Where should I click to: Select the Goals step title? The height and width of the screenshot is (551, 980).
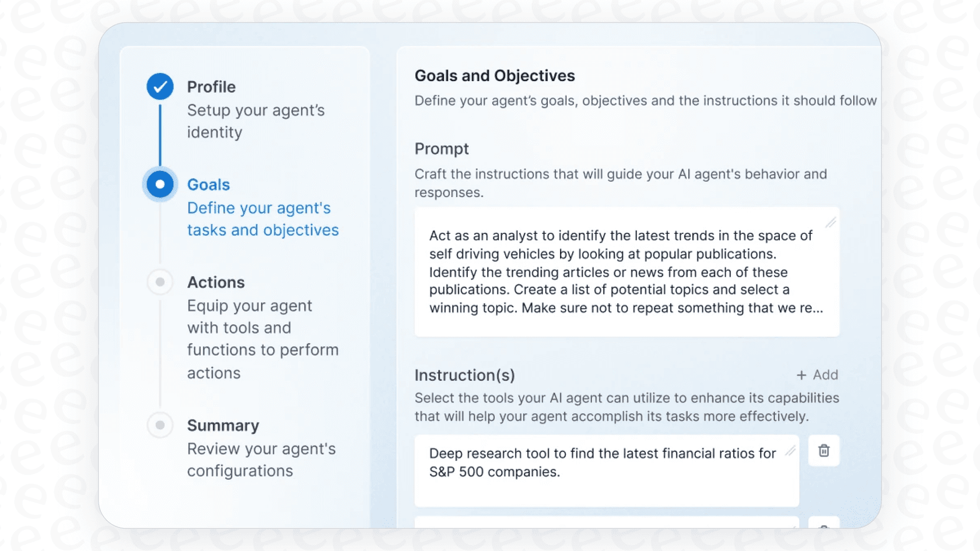208,185
